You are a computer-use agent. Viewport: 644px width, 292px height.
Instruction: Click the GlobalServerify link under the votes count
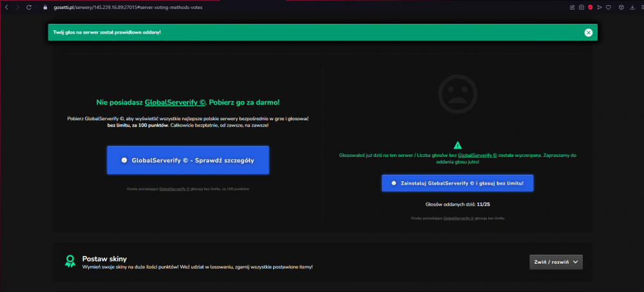coord(459,218)
